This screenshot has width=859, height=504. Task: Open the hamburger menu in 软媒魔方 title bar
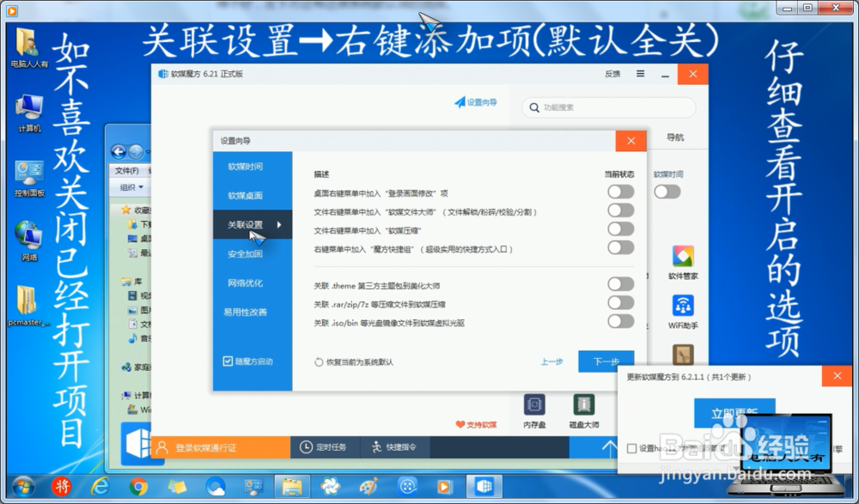[x=640, y=73]
